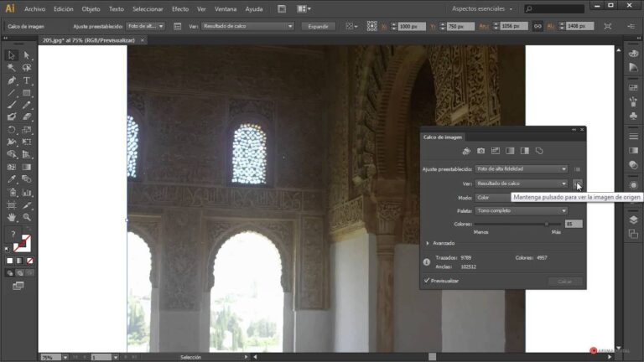Open the Edición menu
The image size is (644, 362).
coord(63,8)
